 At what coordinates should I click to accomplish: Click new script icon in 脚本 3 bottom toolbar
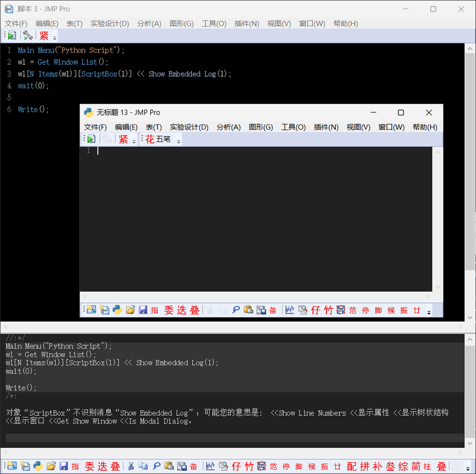[25, 466]
